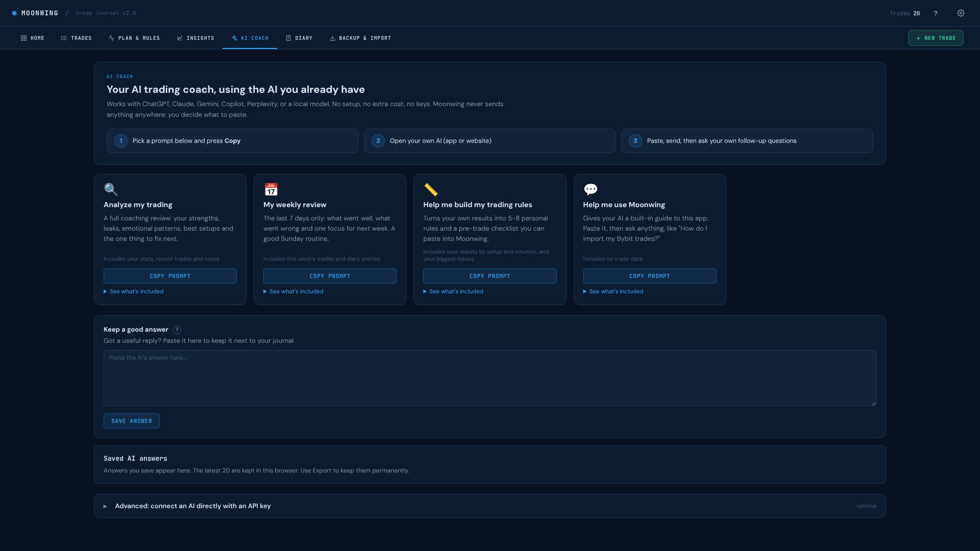Click the Trades 20 counter in header
The width and height of the screenshot is (980, 551).
tap(904, 13)
